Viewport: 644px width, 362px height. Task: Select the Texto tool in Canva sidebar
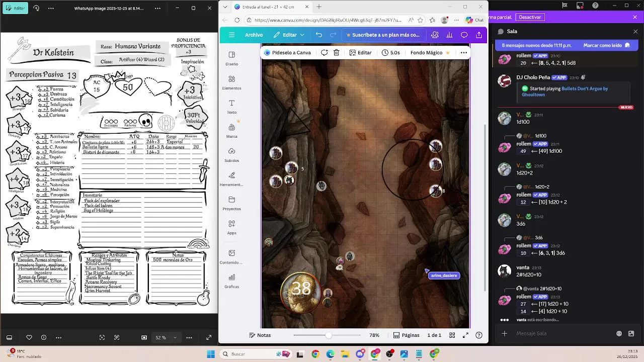point(231,107)
